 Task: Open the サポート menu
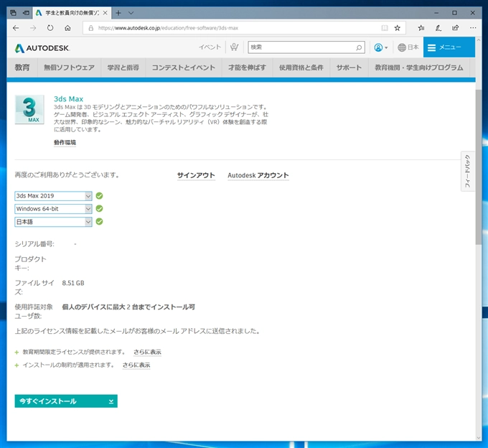pyautogui.click(x=349, y=67)
